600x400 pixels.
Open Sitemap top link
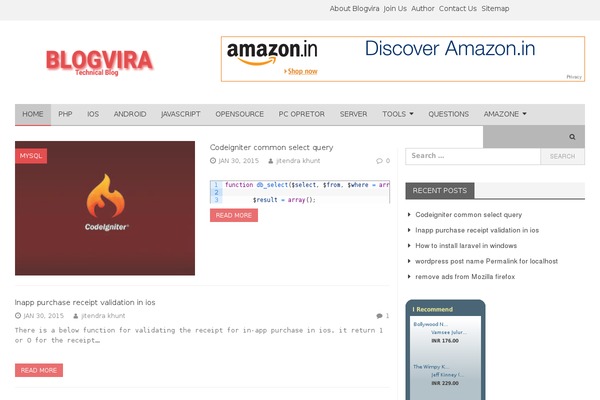(x=495, y=8)
